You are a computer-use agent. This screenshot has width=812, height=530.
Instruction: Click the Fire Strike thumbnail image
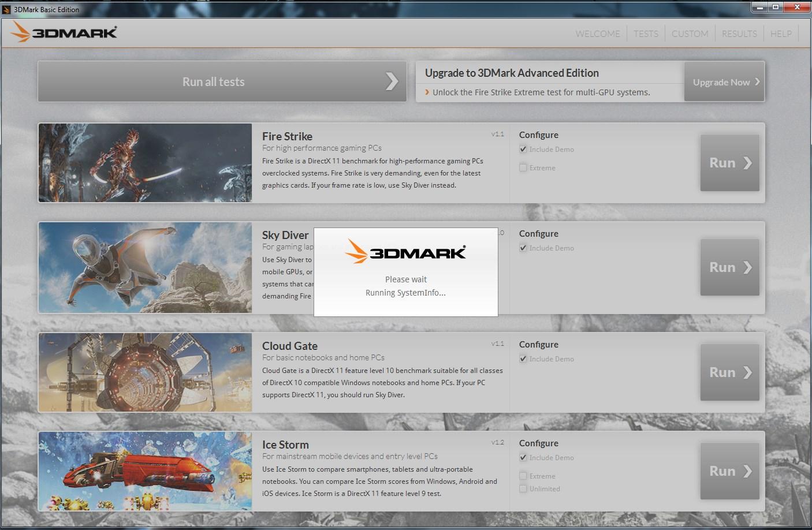(145, 163)
